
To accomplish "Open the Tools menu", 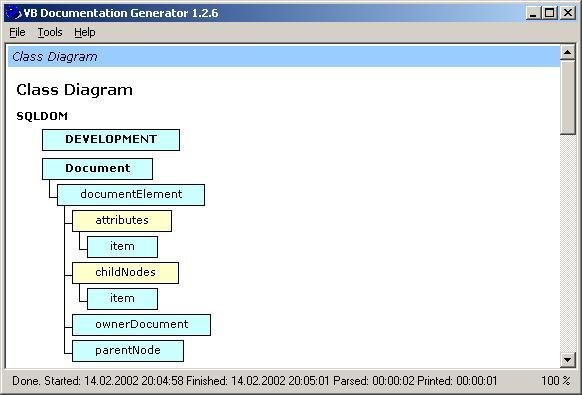I will coord(50,32).
